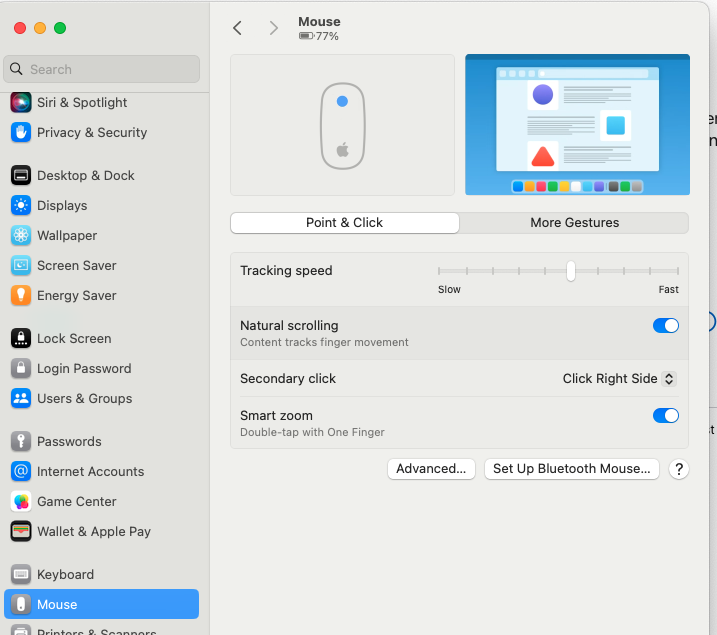717x635 pixels.
Task: Click the Privacy & Security hand icon
Action: (21, 133)
